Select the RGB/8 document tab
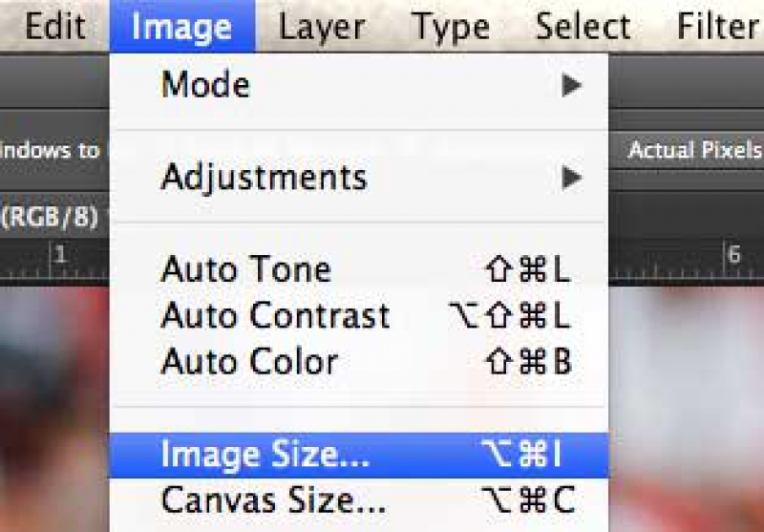 coord(51,216)
